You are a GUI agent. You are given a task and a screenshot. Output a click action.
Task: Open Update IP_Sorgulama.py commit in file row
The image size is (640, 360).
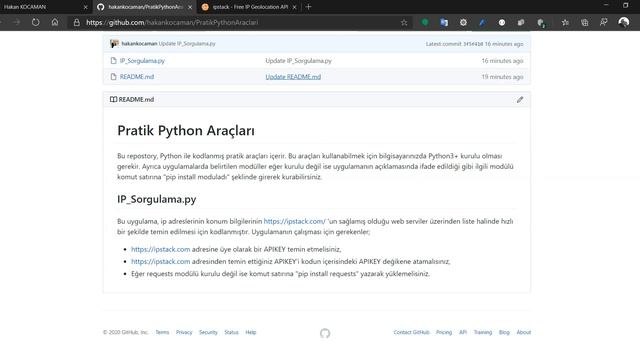coord(298,61)
